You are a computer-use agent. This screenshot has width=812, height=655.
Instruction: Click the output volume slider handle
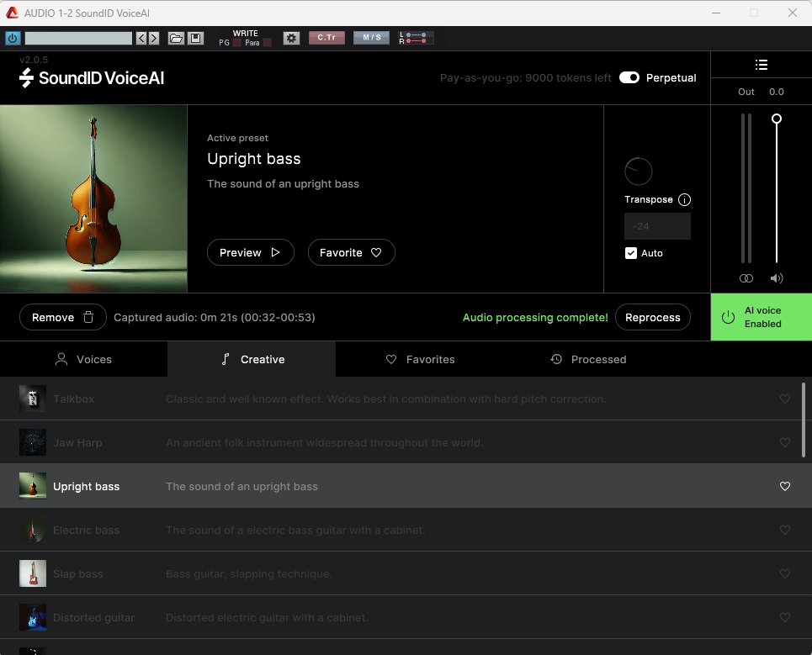coord(777,119)
